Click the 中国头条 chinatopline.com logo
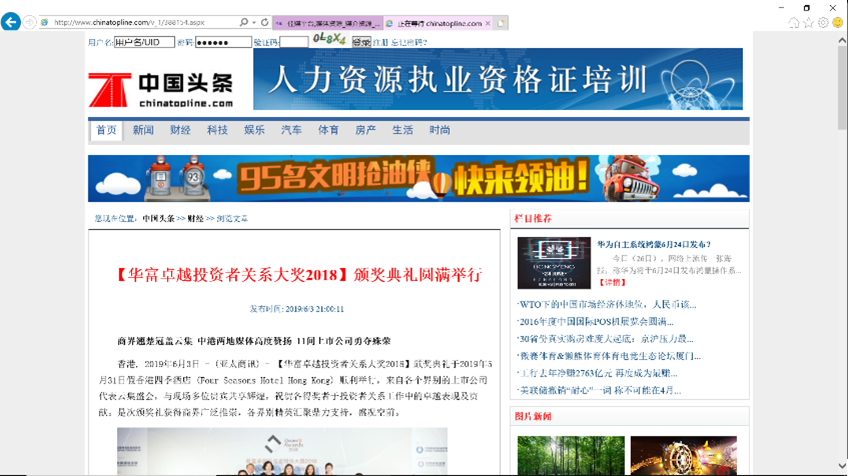 [161, 90]
